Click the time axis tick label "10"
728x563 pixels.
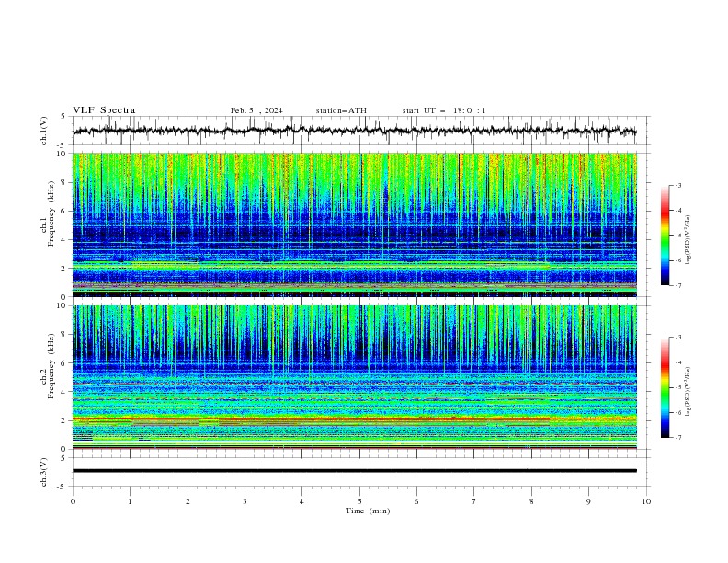tap(646, 501)
